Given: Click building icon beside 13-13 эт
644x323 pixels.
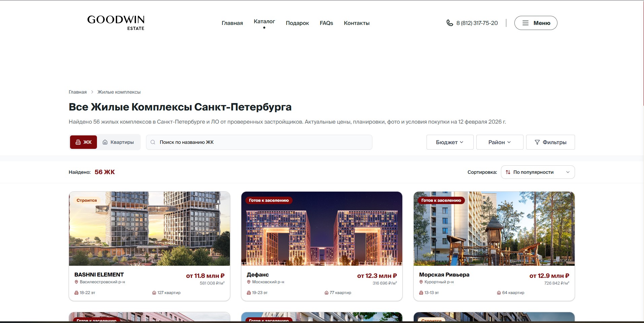Looking at the screenshot, I should pyautogui.click(x=421, y=293).
